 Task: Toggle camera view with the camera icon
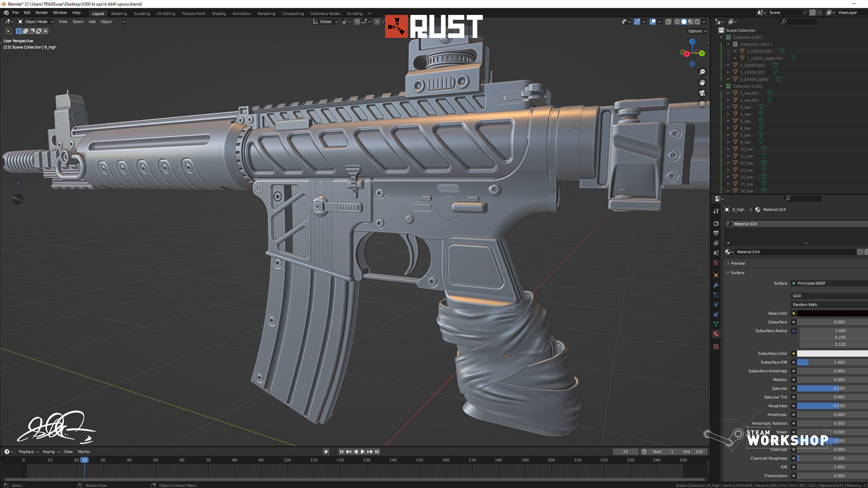(x=702, y=93)
